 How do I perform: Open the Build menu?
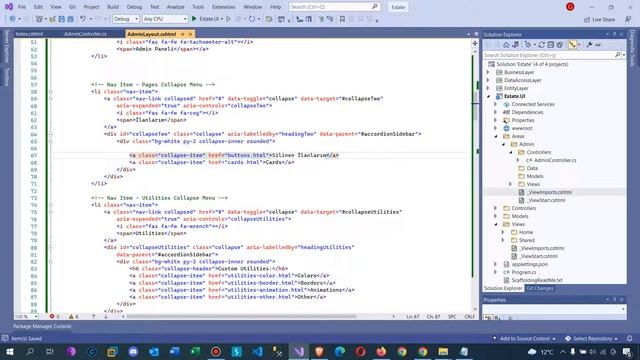(x=113, y=7)
